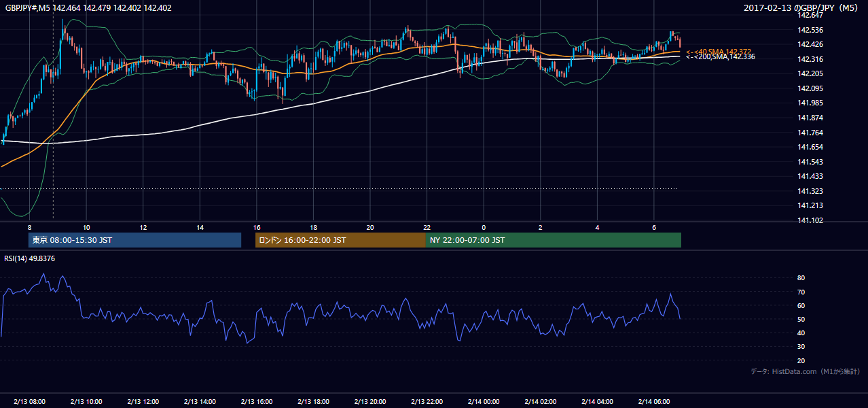Select the ロンドン 16:00-22:00 JST session bar
868x408 pixels.
(x=340, y=240)
